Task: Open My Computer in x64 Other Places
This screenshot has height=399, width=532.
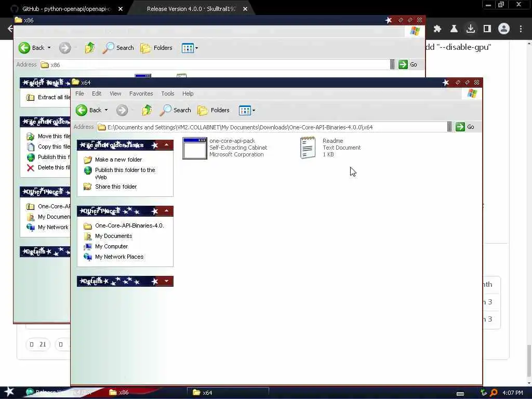Action: point(111,246)
